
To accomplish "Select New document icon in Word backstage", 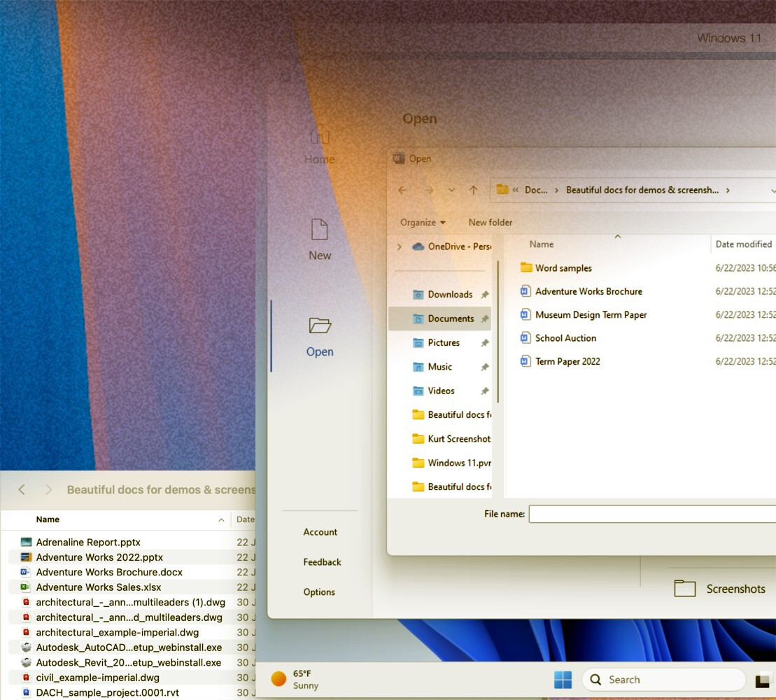I will 319,229.
